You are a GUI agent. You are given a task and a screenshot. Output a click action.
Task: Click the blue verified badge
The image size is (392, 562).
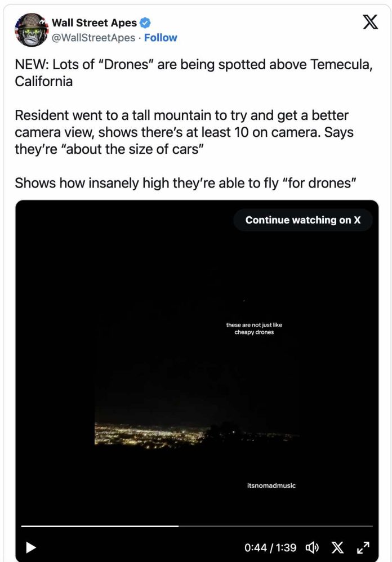[x=145, y=23]
